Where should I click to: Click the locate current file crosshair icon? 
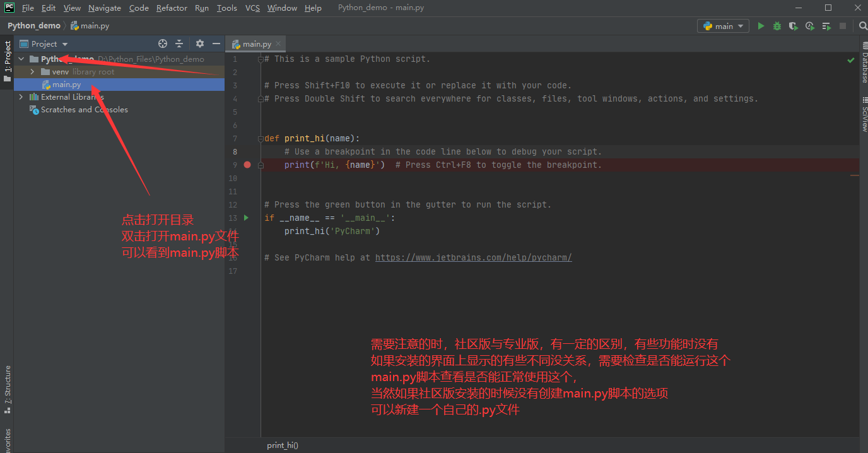pyautogui.click(x=163, y=44)
